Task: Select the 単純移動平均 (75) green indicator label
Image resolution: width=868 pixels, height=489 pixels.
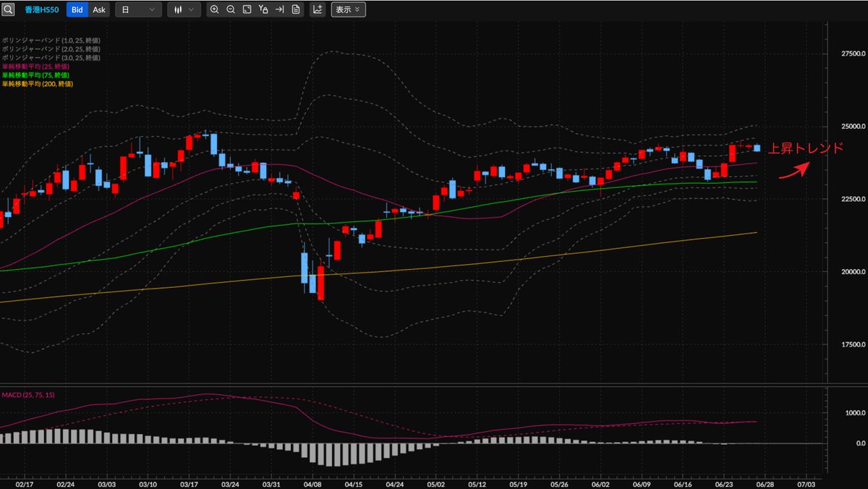Action: coord(35,75)
